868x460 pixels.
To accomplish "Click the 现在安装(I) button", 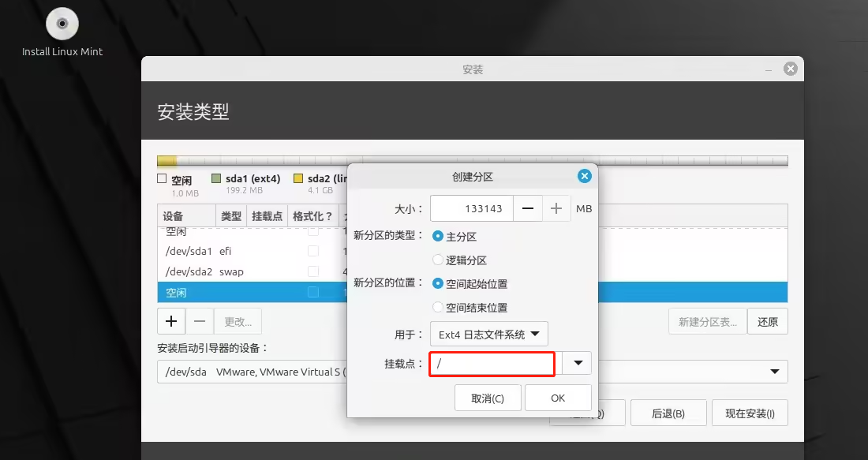I will coord(750,413).
